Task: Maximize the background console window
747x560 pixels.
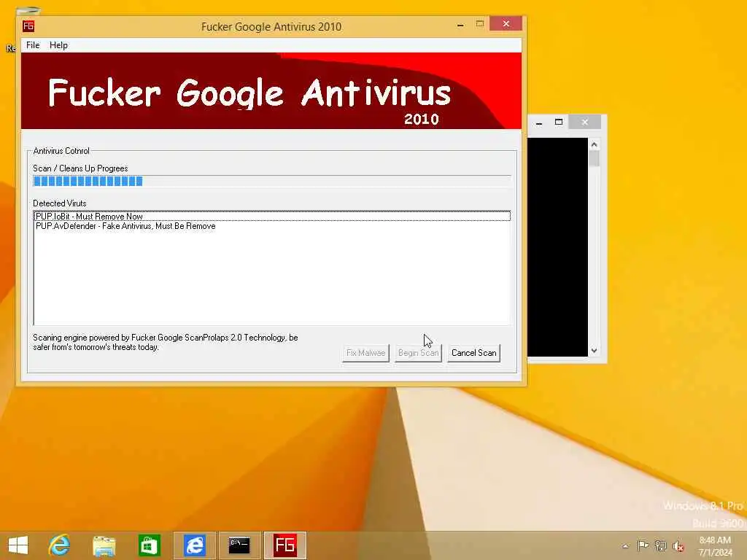Action: click(559, 122)
